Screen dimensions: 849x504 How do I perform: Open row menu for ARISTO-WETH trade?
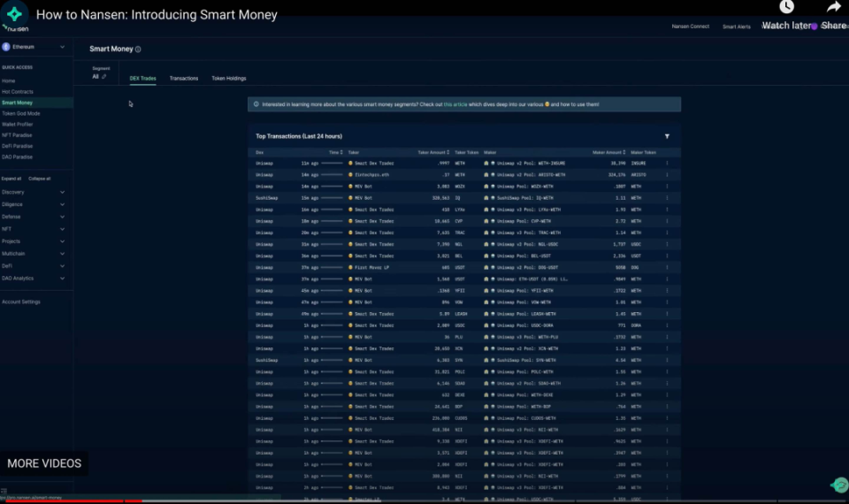pos(667,175)
